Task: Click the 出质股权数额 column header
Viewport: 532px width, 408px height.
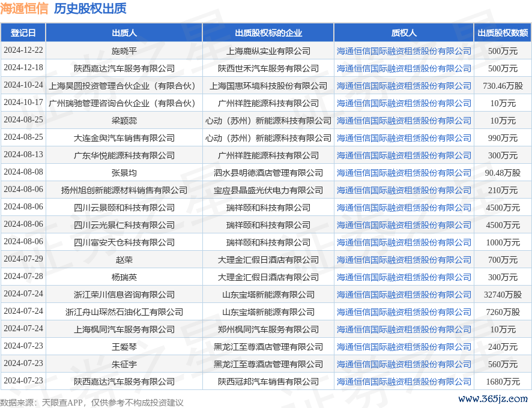Action: point(503,33)
